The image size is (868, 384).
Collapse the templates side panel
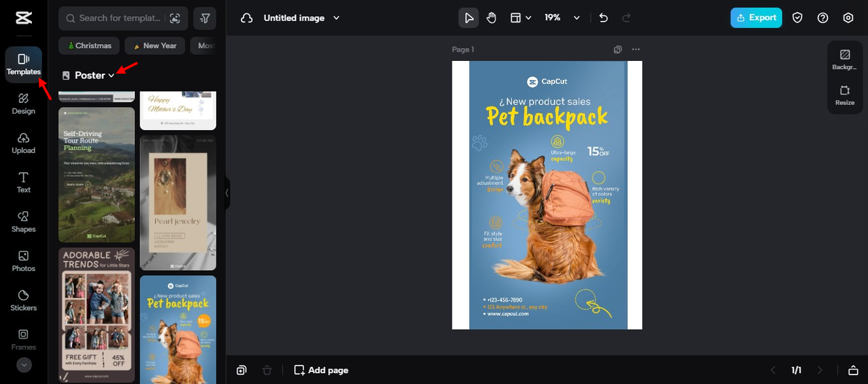coord(227,193)
